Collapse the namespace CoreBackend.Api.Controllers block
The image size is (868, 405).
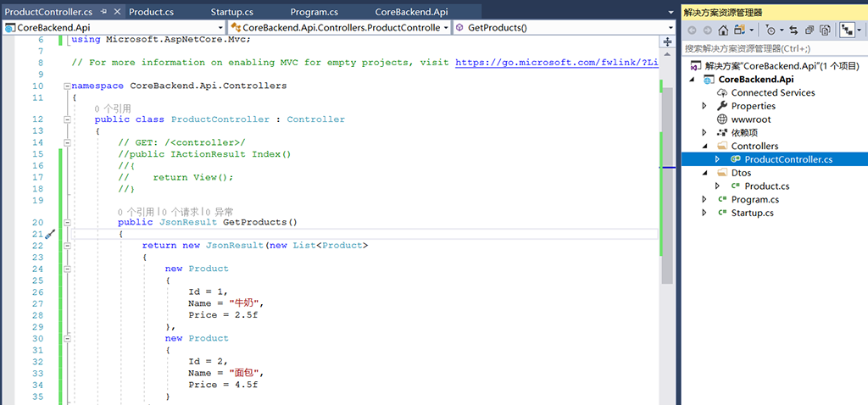[68, 86]
